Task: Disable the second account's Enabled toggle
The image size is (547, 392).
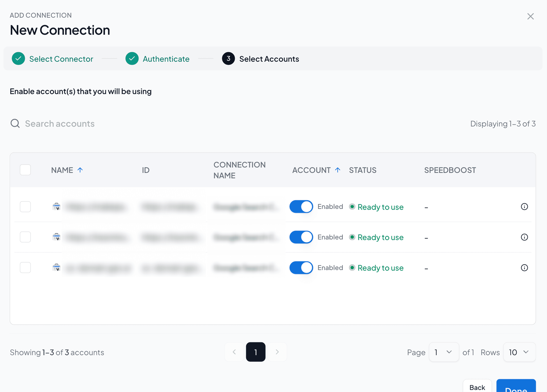Action: 301,237
